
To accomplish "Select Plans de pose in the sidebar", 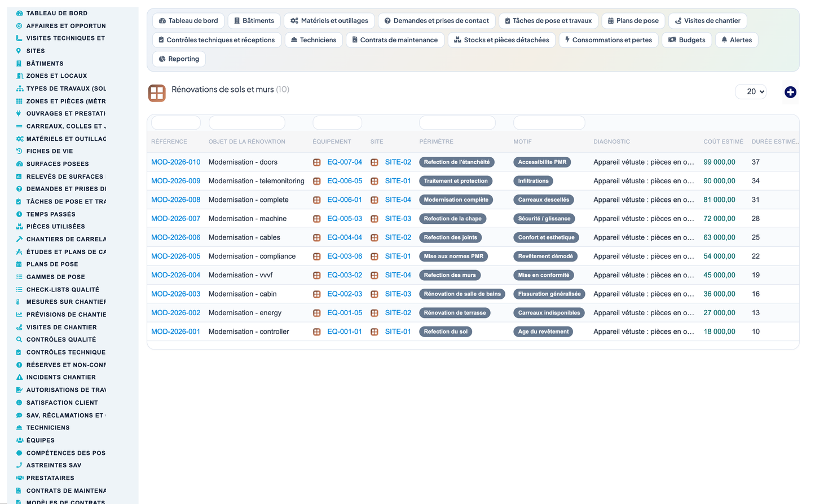I will [52, 264].
